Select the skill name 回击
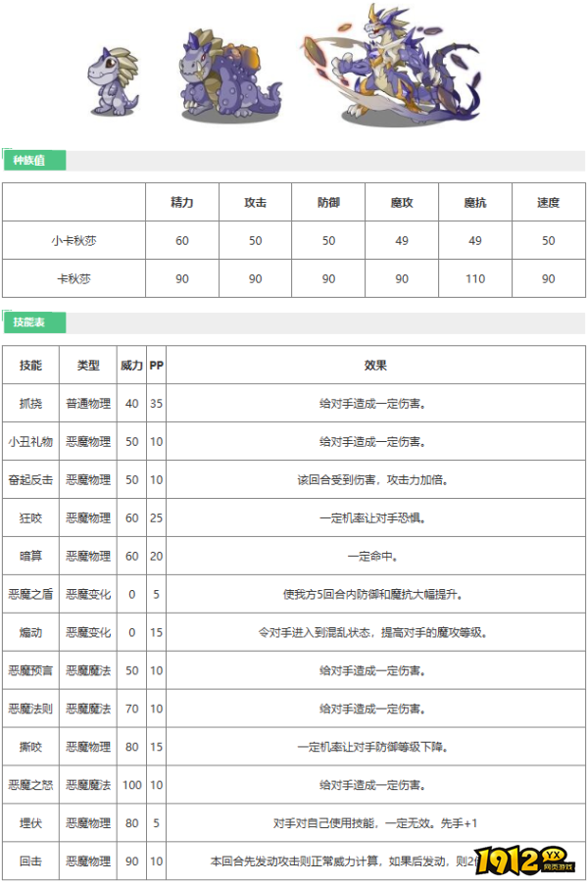 pyautogui.click(x=30, y=861)
